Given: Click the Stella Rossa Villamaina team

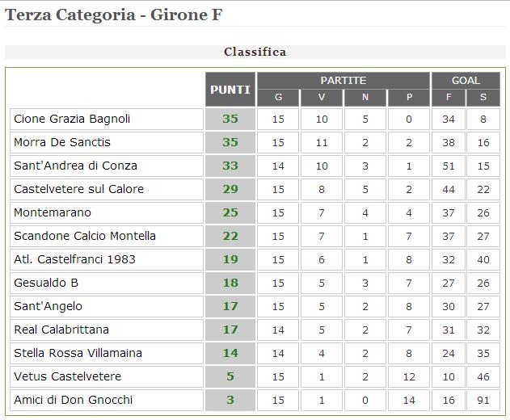Looking at the screenshot, I should click(78, 353).
